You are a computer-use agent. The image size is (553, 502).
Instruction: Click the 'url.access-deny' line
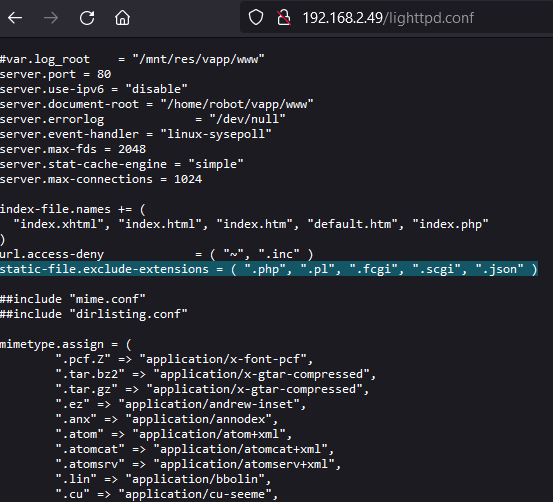156,254
